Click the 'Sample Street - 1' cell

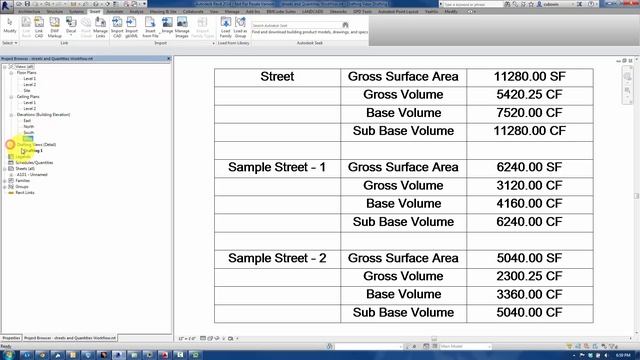tap(277, 167)
